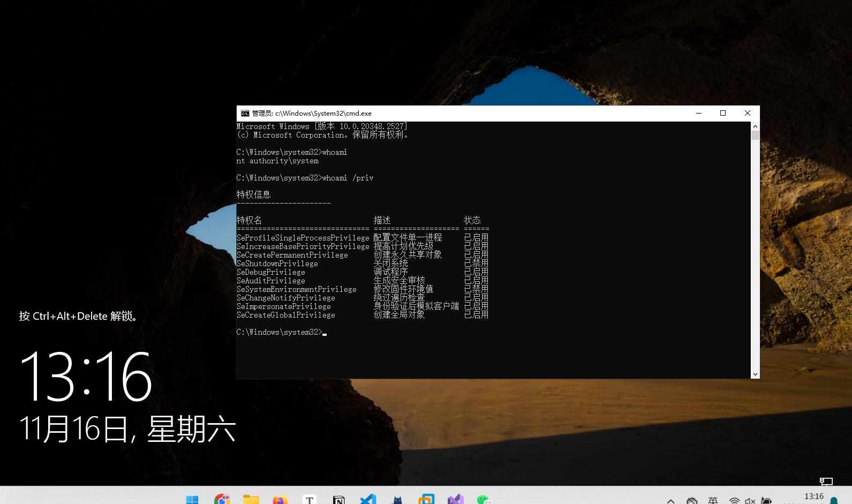
Task: Click the cmd vertical scrollbar thumb
Action: (x=755, y=135)
